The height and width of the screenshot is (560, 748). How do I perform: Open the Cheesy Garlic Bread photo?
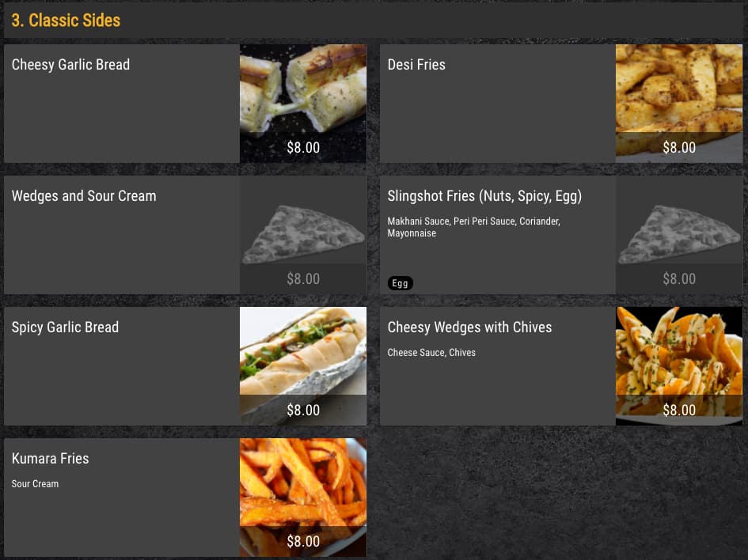pos(303,104)
